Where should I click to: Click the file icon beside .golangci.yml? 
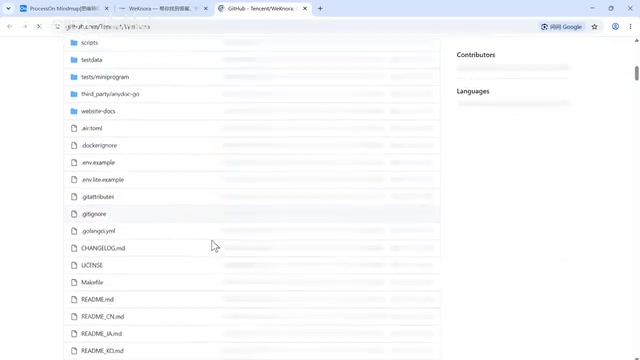coord(74,231)
